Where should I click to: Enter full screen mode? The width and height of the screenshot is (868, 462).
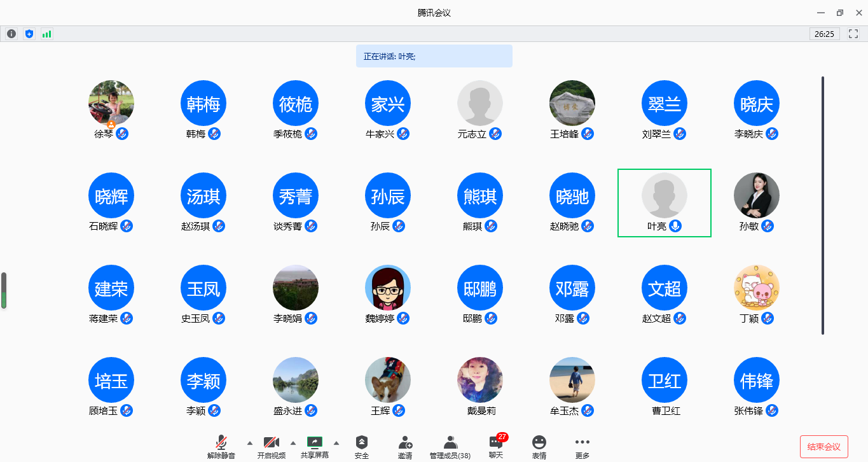click(853, 34)
